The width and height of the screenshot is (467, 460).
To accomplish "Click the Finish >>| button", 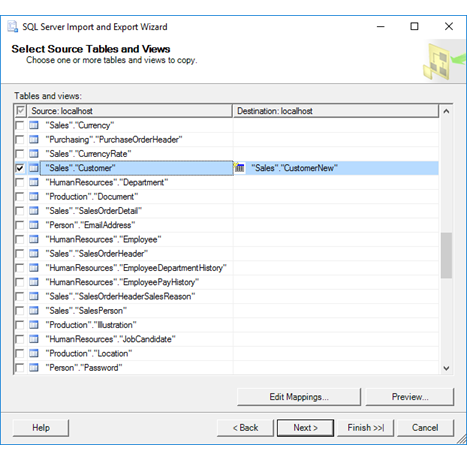I will pyautogui.click(x=365, y=428).
